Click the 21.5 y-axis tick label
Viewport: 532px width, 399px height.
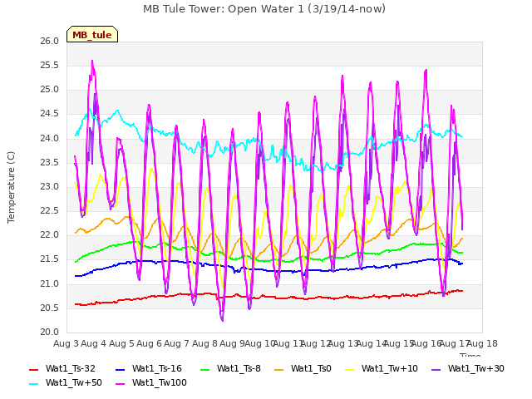[50, 259]
